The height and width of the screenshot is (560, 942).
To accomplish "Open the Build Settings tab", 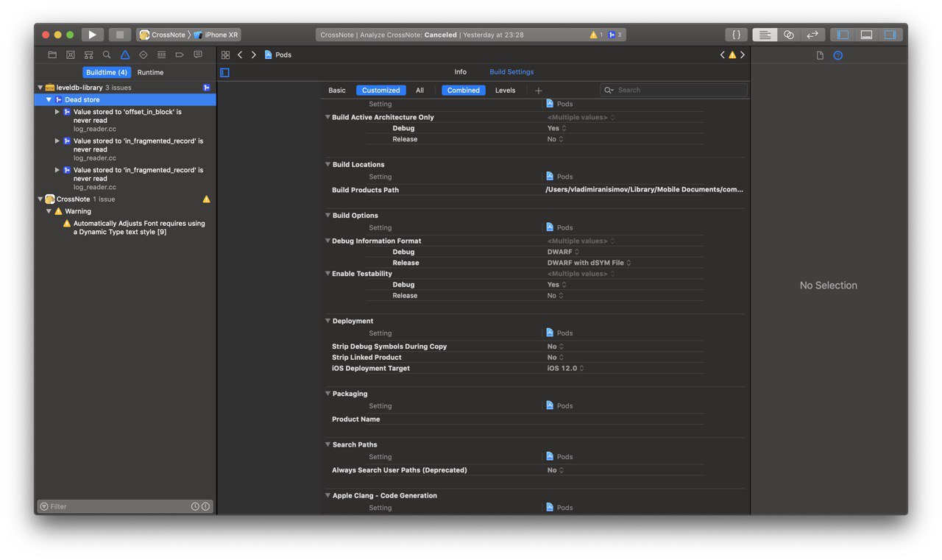I will [511, 72].
